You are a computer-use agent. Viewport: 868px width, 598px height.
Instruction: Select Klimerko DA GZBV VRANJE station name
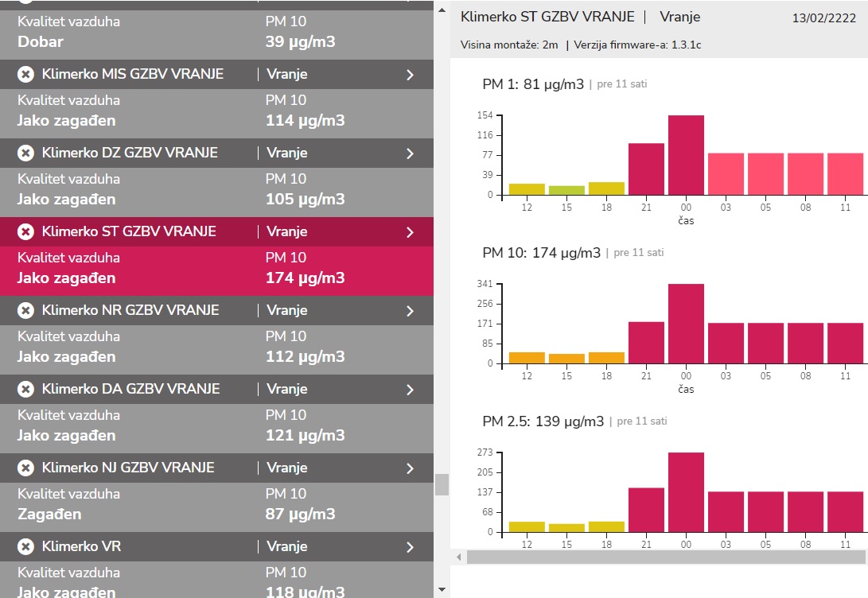(131, 389)
